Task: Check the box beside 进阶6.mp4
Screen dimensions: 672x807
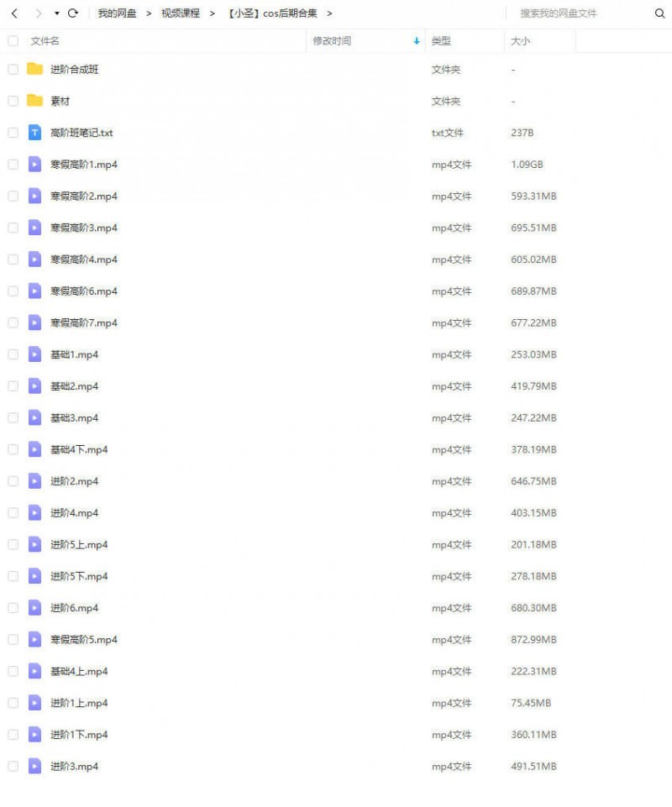Action: click(13, 608)
